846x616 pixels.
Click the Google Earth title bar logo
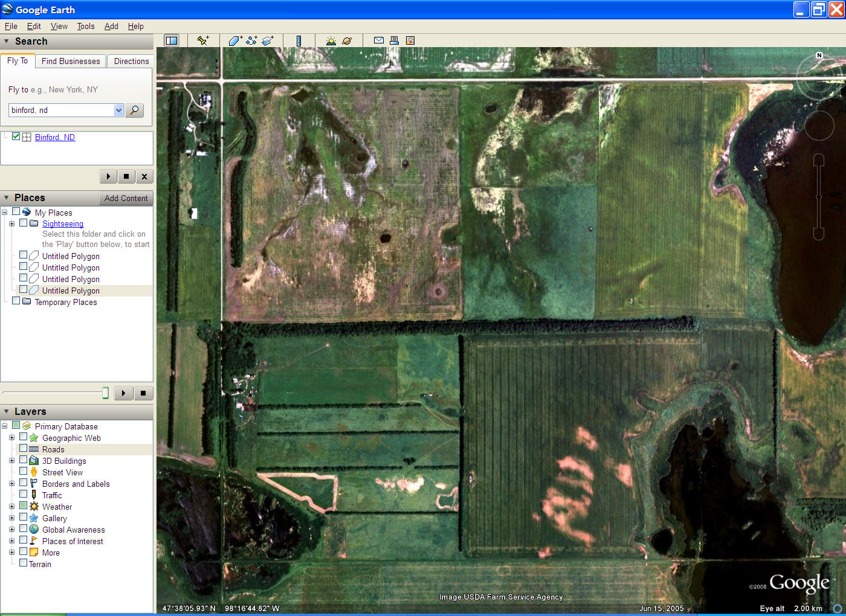(x=7, y=9)
